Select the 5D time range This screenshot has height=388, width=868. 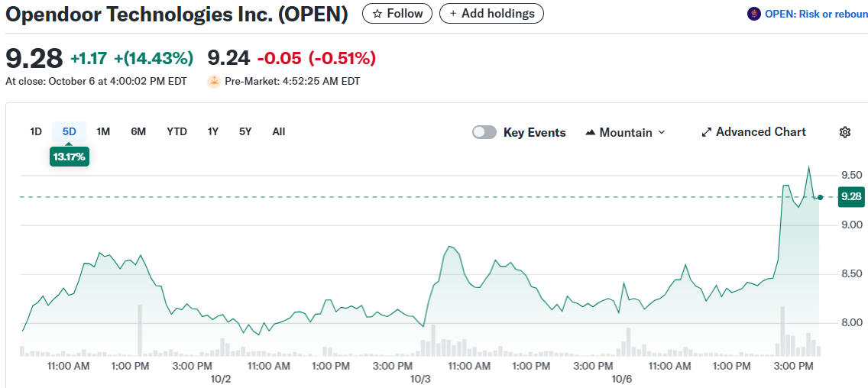click(x=70, y=131)
